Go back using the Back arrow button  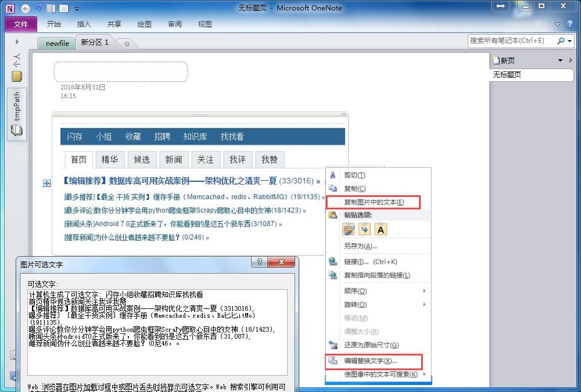26,8
